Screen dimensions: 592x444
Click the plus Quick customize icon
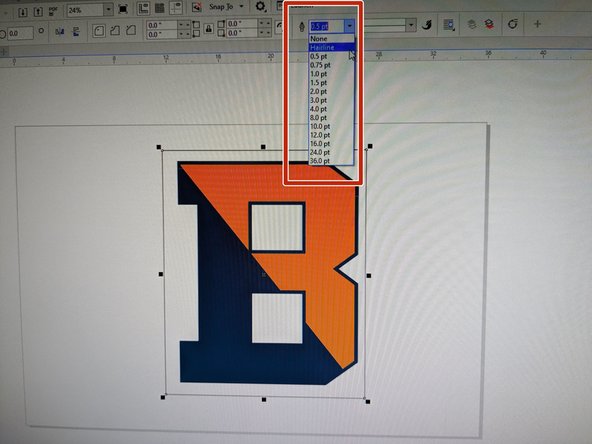[x=537, y=24]
